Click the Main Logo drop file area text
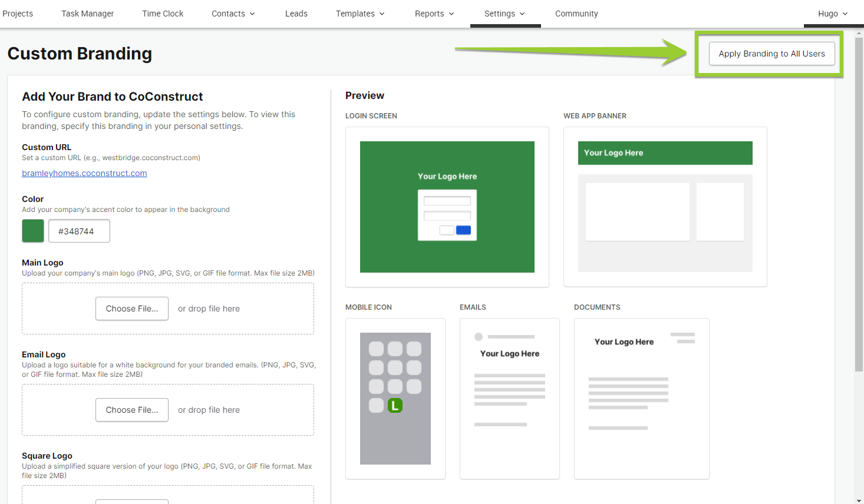This screenshot has width=864, height=504. (x=209, y=309)
